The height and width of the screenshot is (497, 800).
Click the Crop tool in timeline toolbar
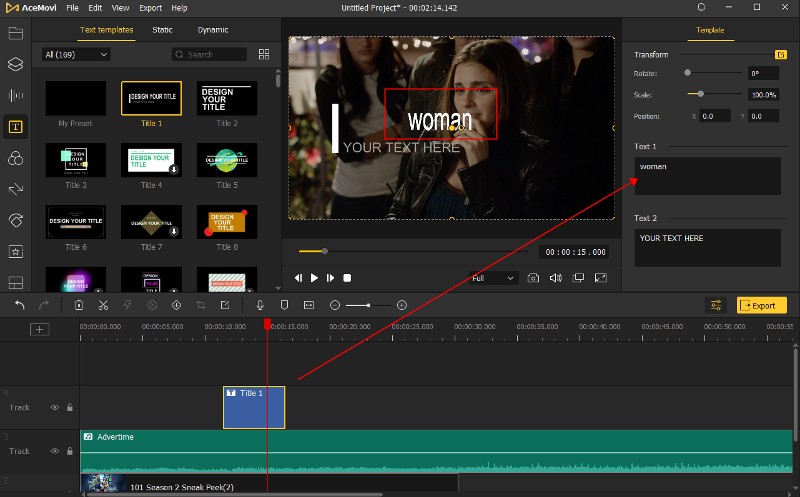pos(201,305)
